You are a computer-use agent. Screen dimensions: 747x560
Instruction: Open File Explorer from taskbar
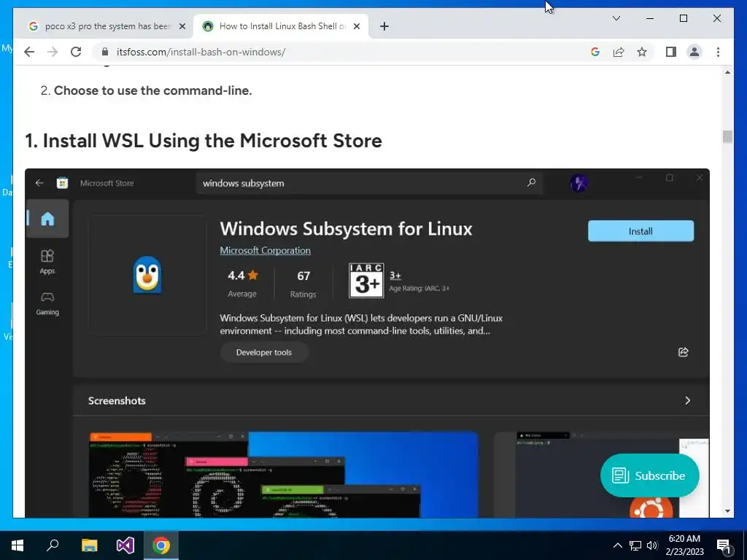coord(89,545)
